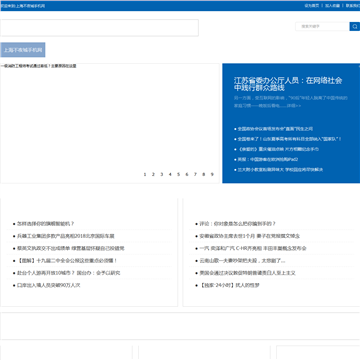The width and height of the screenshot is (360, 360).
Task: Select slideshow page number 5
Action: [178, 174]
